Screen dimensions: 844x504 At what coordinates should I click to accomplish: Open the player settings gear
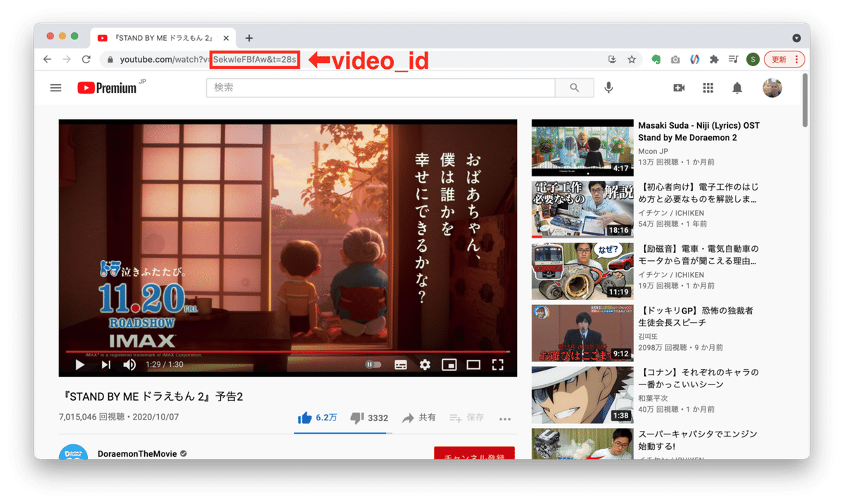(x=425, y=364)
